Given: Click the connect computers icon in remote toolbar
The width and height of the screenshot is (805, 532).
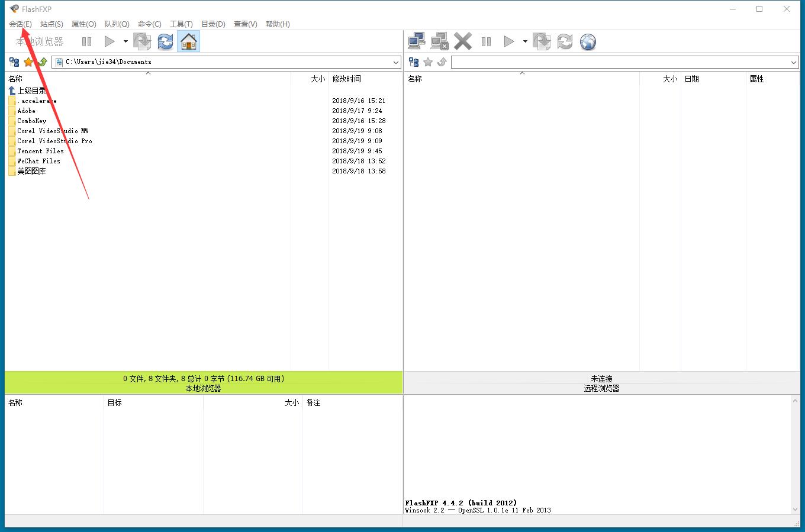Looking at the screenshot, I should pyautogui.click(x=417, y=41).
